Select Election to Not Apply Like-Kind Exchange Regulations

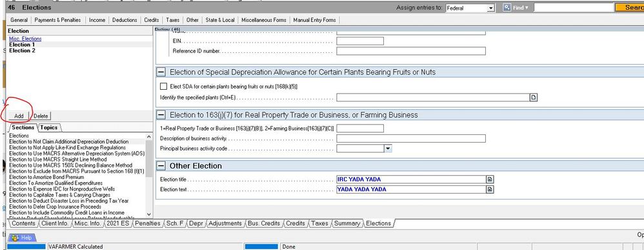(x=67, y=147)
